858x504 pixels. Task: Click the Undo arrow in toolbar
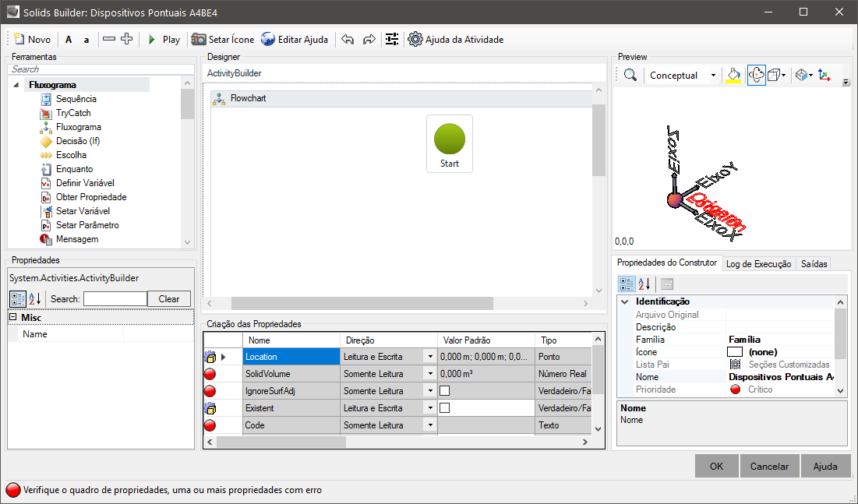pyautogui.click(x=348, y=40)
